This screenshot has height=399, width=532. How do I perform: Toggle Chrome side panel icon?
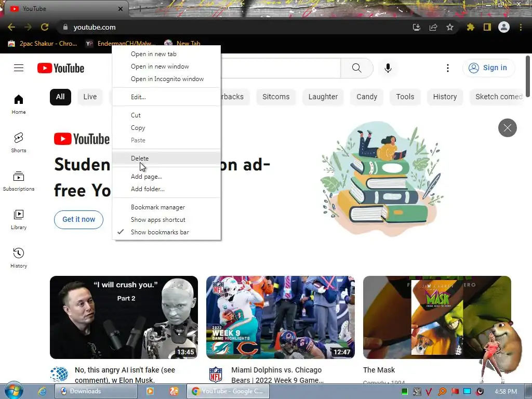487,27
